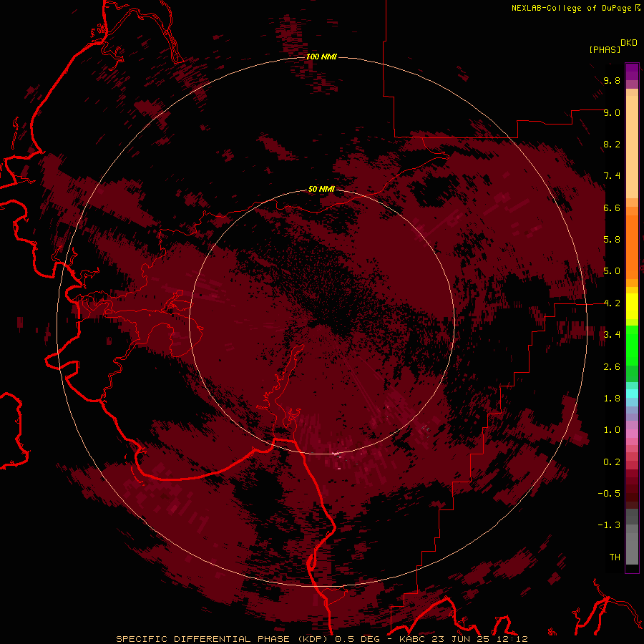Click the [PHAS] units label
Screen dimensions: 644x644
click(605, 50)
